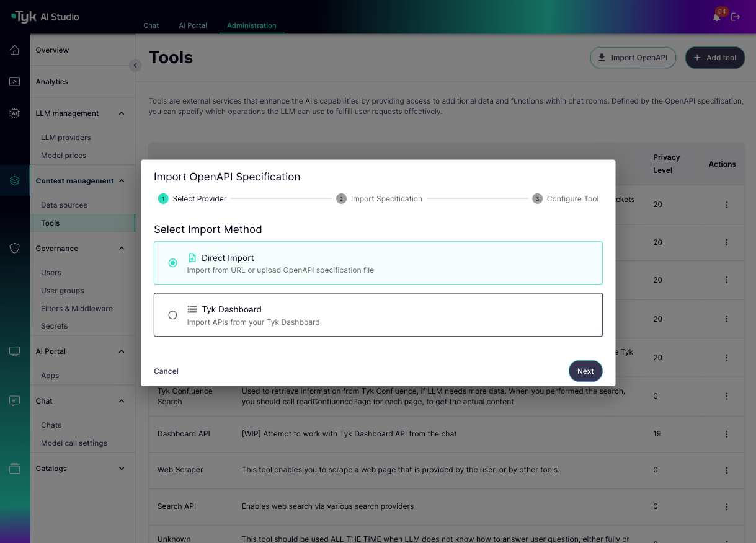756x543 pixels.
Task: Choose the Tyk Dashboard import method
Action: click(172, 315)
